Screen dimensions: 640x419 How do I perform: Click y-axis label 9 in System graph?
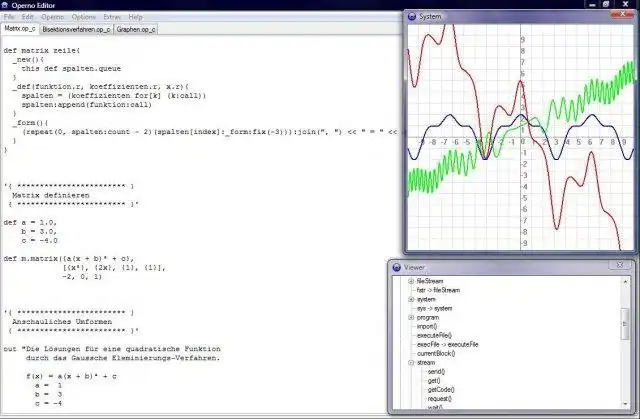point(523,40)
